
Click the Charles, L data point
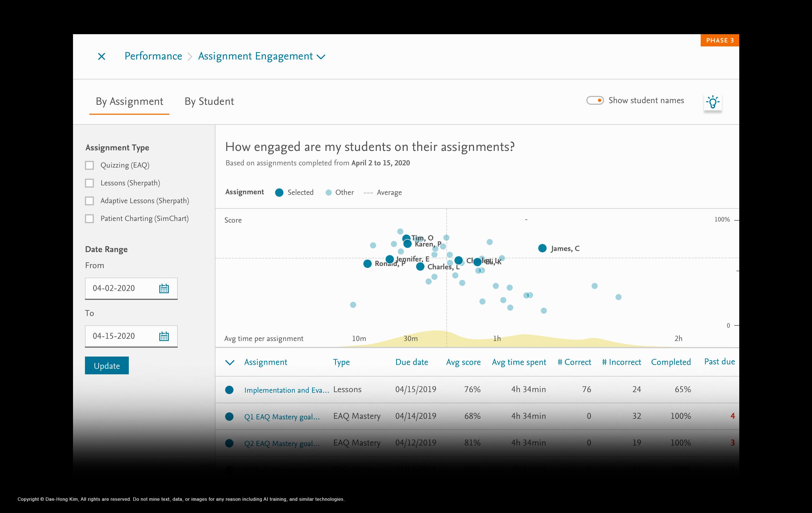[x=420, y=267]
